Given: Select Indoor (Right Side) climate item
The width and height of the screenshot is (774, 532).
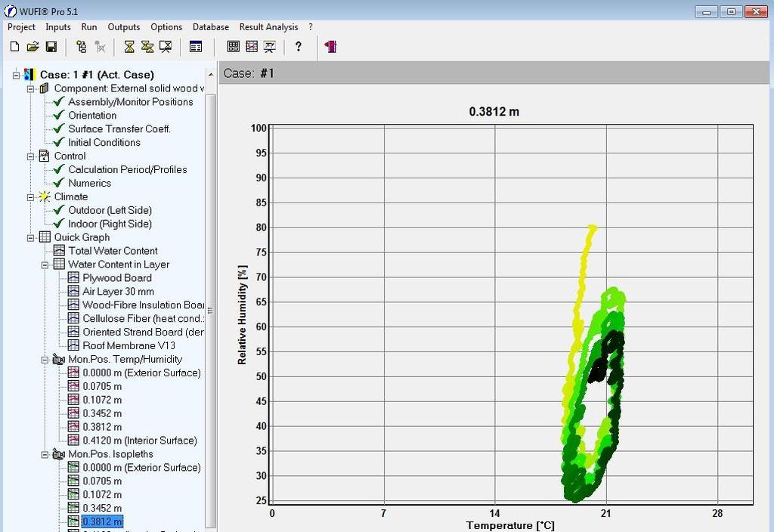Looking at the screenshot, I should click(x=110, y=224).
